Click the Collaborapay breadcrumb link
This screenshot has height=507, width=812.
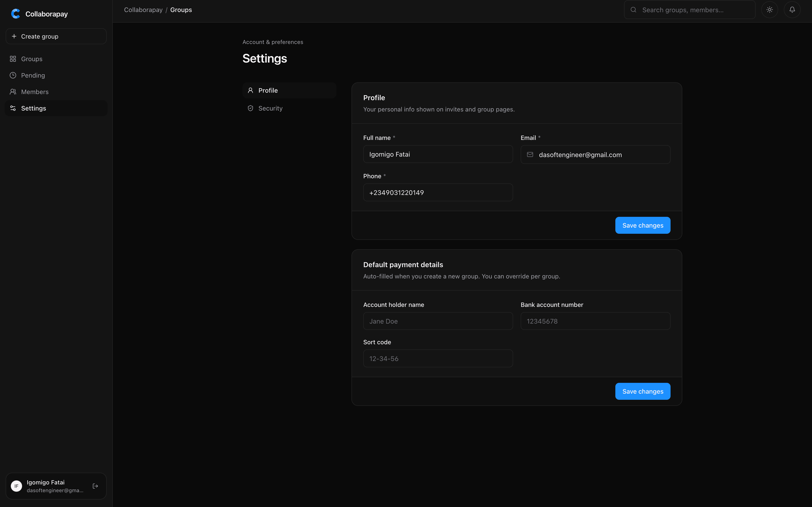143,10
